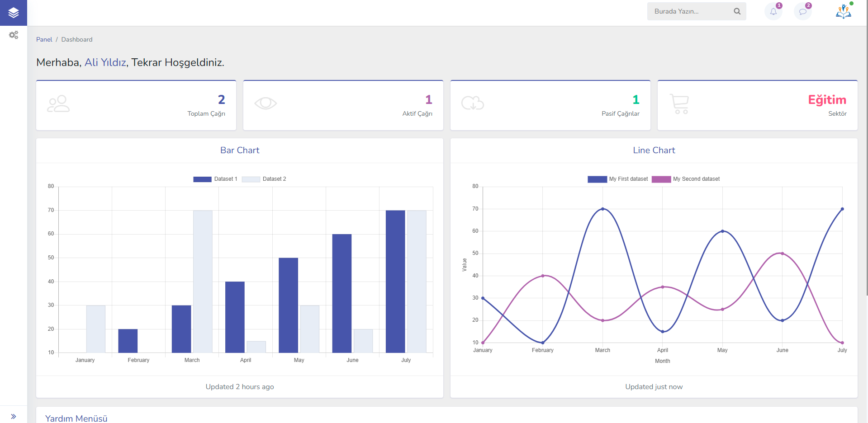868x423 pixels.
Task: Open the gears settings icon in the sidebar
Action: 14,35
